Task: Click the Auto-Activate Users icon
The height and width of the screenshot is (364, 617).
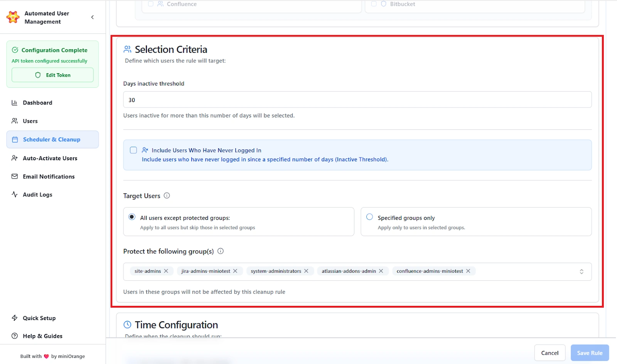Action: click(15, 158)
